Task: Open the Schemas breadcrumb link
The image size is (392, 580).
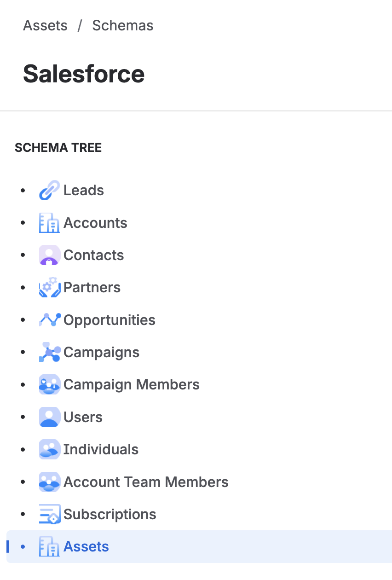Action: (x=123, y=25)
